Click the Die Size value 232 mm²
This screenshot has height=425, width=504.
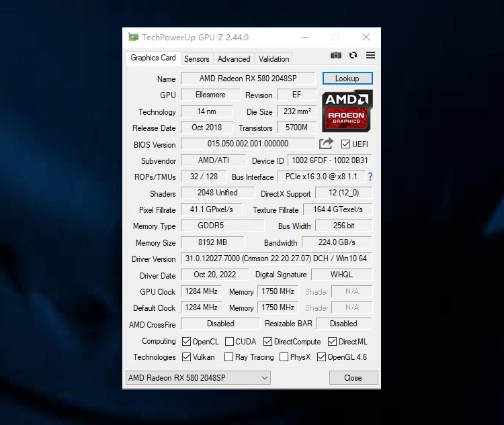[x=296, y=111]
